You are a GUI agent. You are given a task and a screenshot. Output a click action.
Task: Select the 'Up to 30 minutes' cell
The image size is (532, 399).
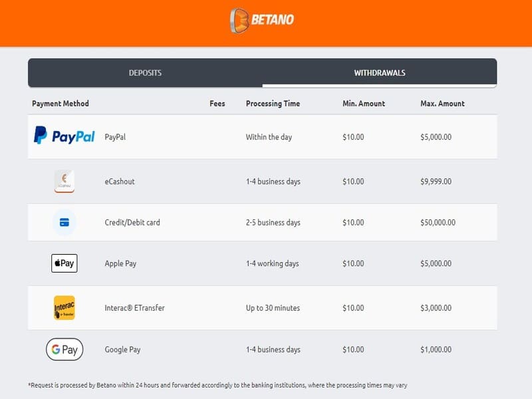tap(273, 308)
